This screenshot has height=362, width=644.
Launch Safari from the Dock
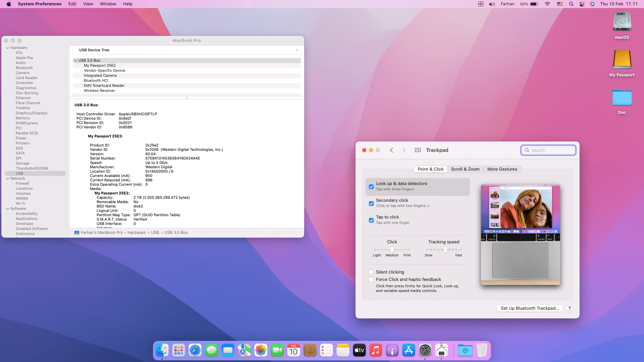click(195, 350)
